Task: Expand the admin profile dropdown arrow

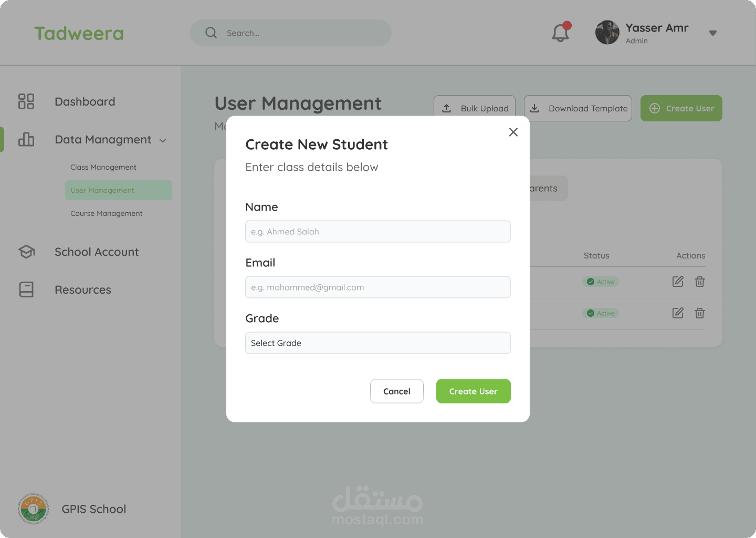Action: click(712, 33)
